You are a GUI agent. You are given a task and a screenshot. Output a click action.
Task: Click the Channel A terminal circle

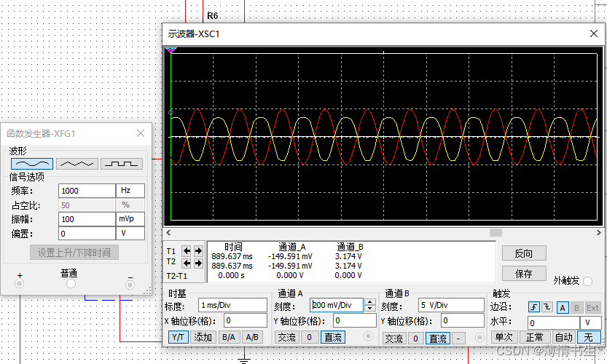point(368,336)
